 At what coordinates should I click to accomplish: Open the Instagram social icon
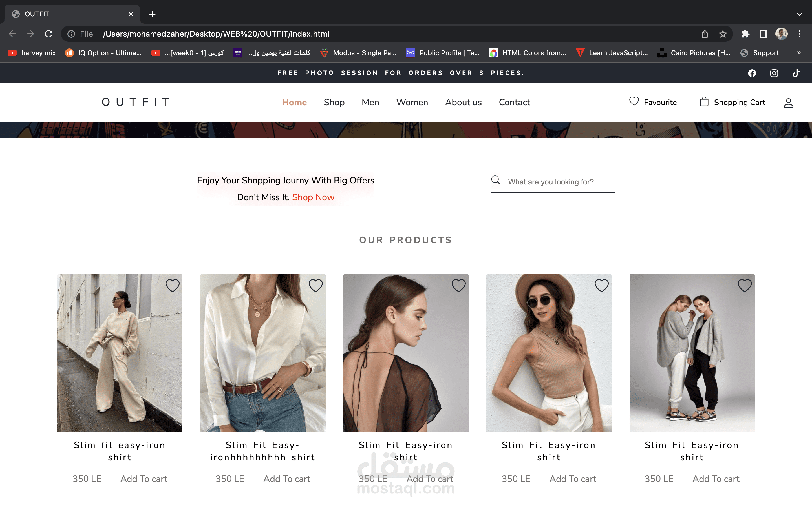774,73
